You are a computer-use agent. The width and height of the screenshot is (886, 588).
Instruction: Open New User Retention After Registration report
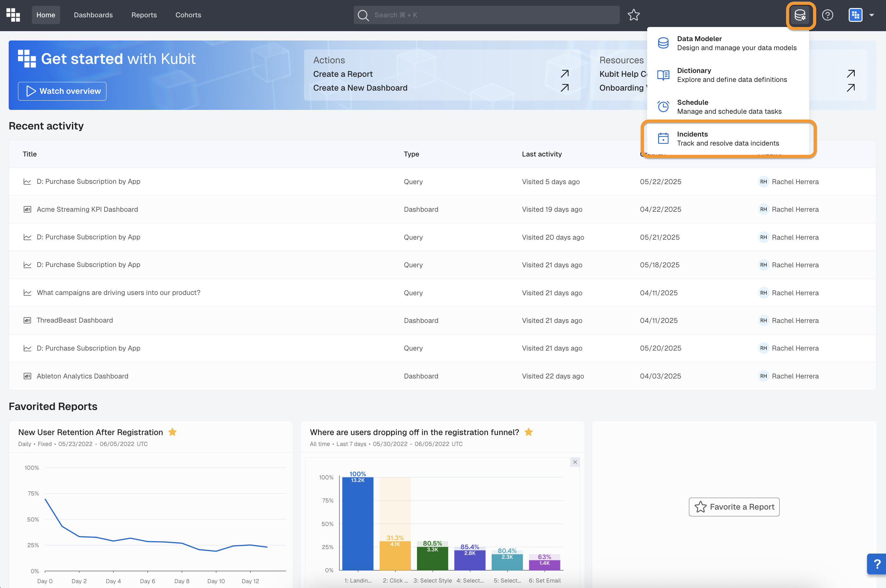90,432
